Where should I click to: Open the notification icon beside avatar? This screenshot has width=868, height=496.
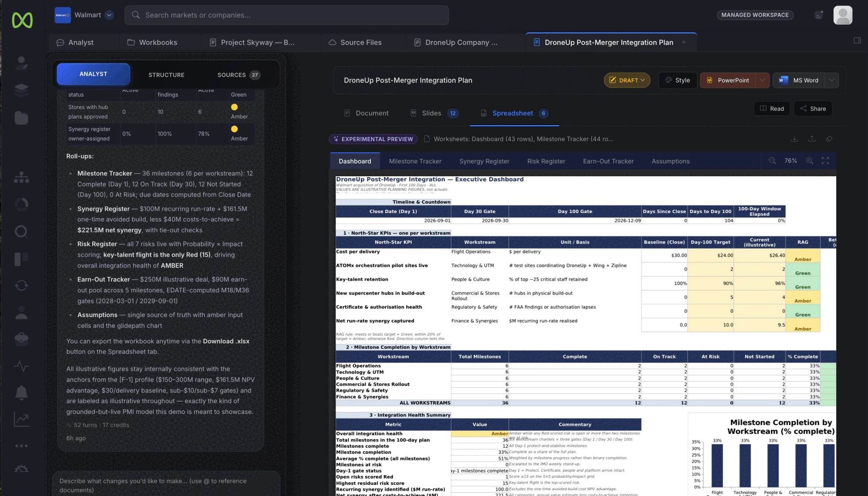pyautogui.click(x=819, y=15)
